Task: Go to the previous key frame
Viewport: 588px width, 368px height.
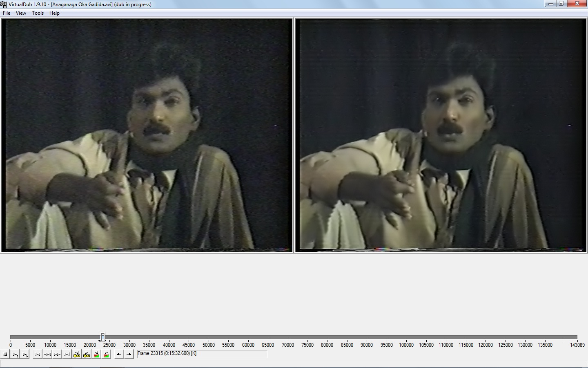Action: [77, 355]
